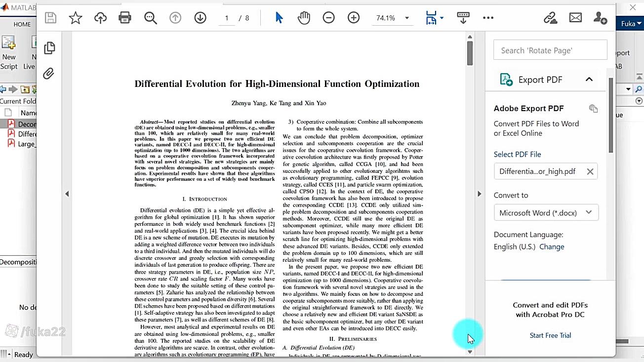The width and height of the screenshot is (644, 362).
Task: Click the Name column header in MATLAB
Action: pyautogui.click(x=28, y=113)
